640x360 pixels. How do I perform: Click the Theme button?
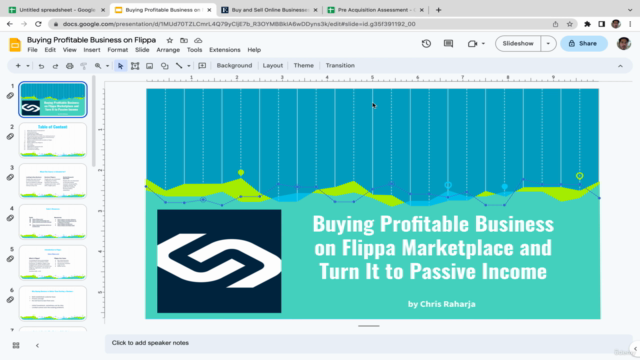pos(304,65)
